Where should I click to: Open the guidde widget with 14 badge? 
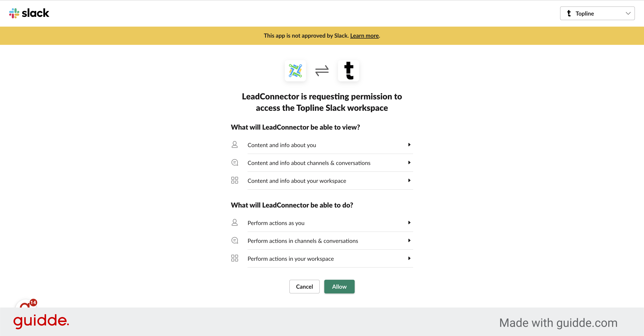coord(26,304)
